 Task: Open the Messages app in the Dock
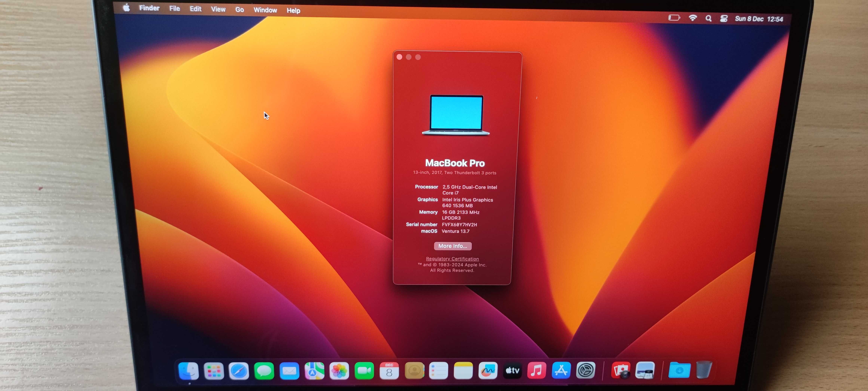tap(264, 371)
